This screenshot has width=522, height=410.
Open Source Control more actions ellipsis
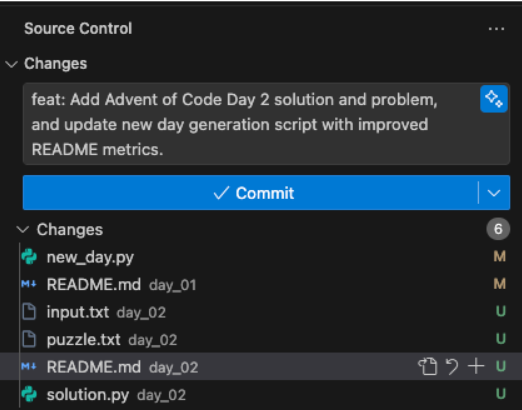pos(496,29)
